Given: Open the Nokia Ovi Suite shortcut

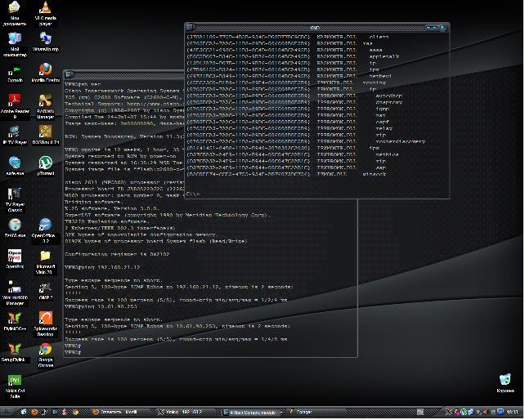Looking at the screenshot, I should (x=15, y=386).
